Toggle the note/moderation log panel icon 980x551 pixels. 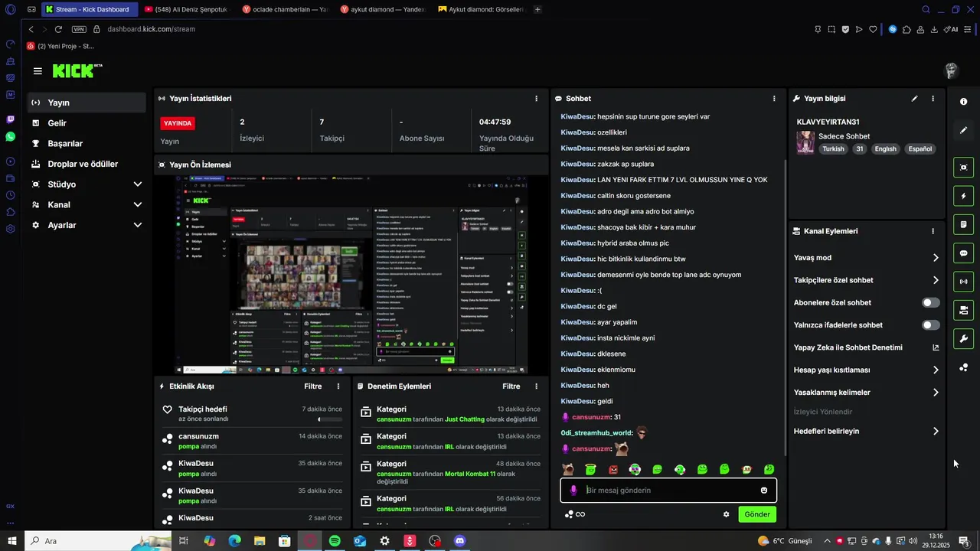(x=963, y=224)
